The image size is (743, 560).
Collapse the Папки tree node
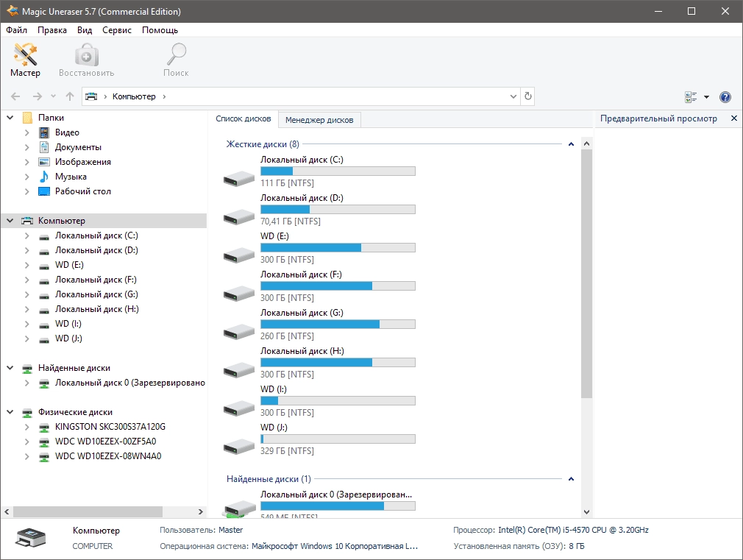pos(10,117)
